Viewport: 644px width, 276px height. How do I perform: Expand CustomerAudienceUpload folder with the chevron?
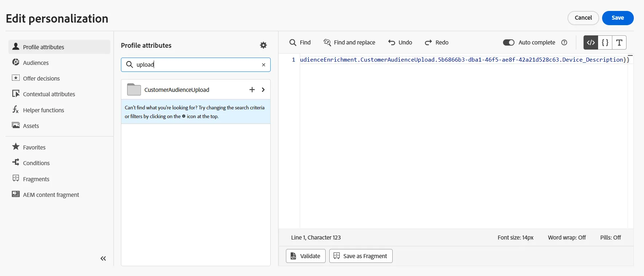(263, 90)
